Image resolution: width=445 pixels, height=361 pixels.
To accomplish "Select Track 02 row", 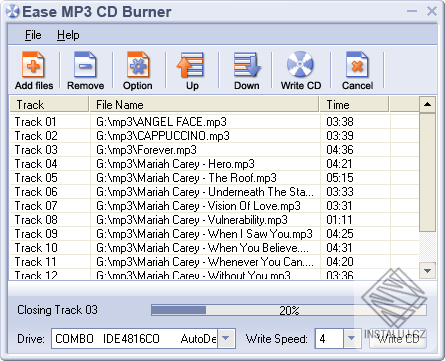I will pyautogui.click(x=214, y=136).
